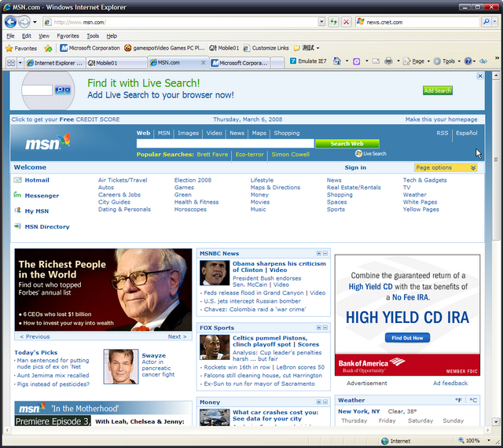Open the View menu
Image resolution: width=503 pixels, height=448 pixels.
click(x=44, y=35)
